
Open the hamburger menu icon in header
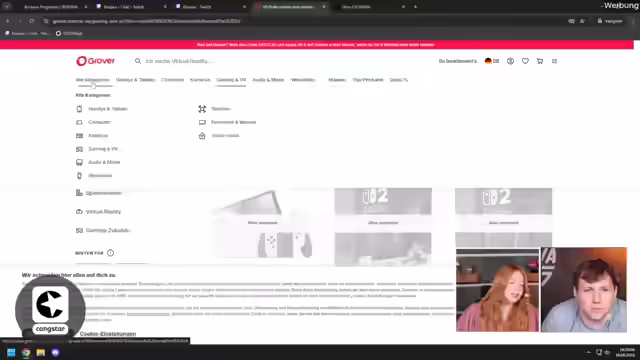[x=554, y=61]
